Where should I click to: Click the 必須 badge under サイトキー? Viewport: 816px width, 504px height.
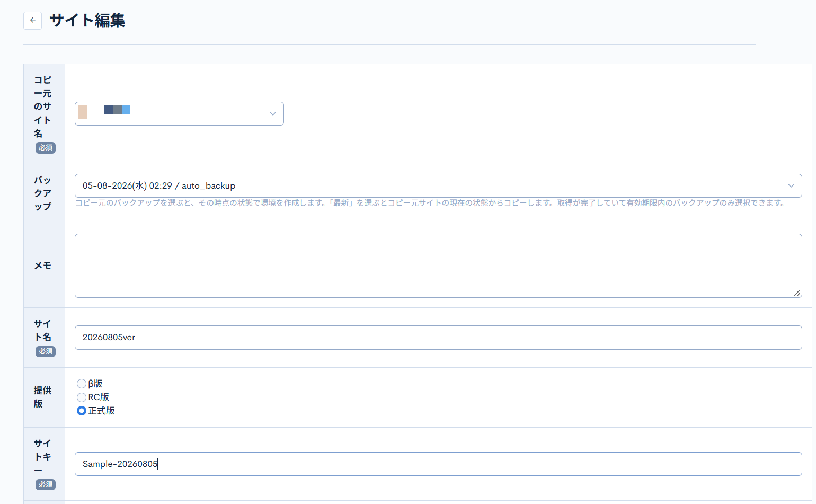(x=46, y=484)
